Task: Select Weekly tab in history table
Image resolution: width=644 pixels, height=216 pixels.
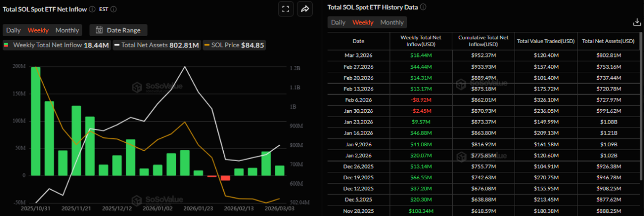Action: tap(363, 22)
